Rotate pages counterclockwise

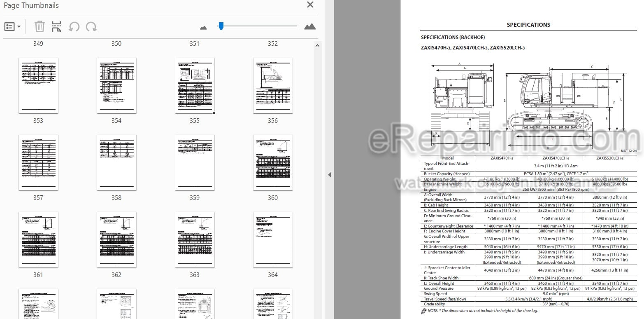point(74,27)
